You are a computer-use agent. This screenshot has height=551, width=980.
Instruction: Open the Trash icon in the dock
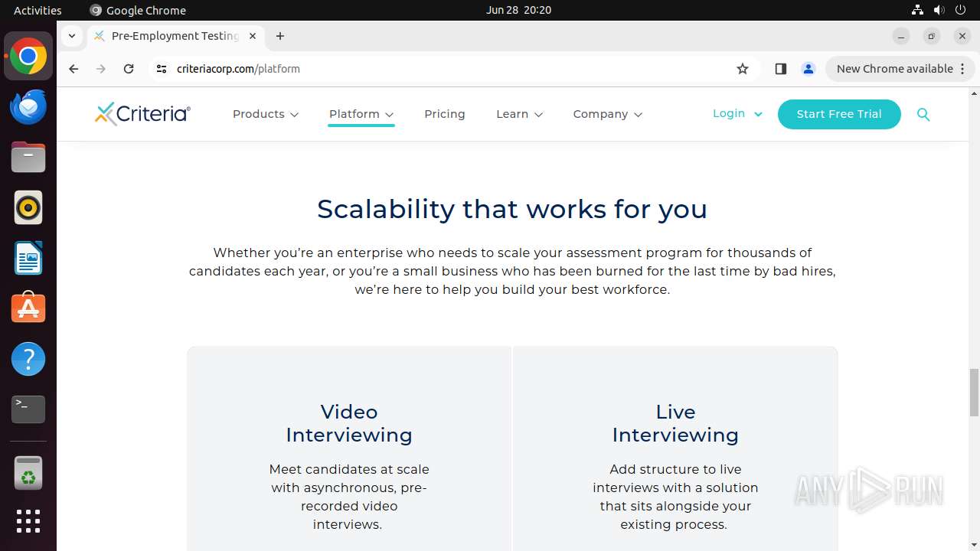[28, 472]
